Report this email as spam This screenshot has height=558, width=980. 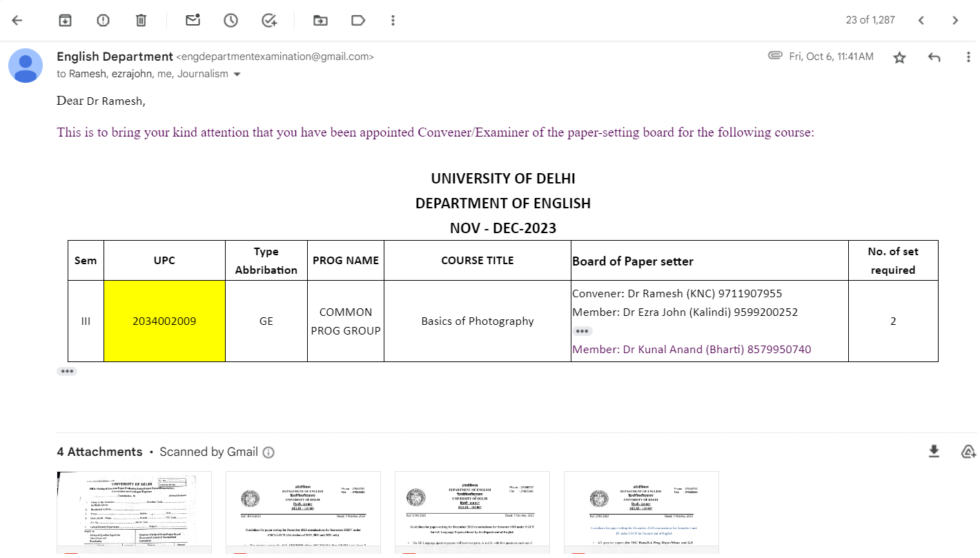[x=103, y=20]
